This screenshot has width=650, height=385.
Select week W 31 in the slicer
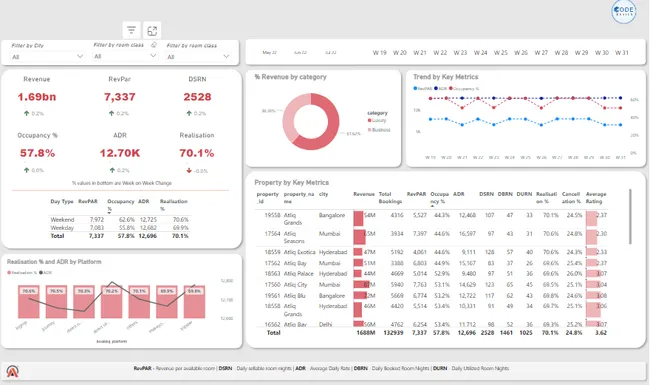pos(621,53)
